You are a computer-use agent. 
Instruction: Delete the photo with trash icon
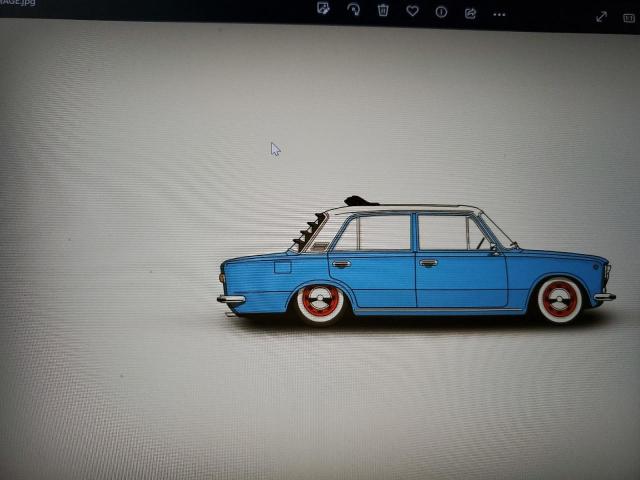click(382, 10)
